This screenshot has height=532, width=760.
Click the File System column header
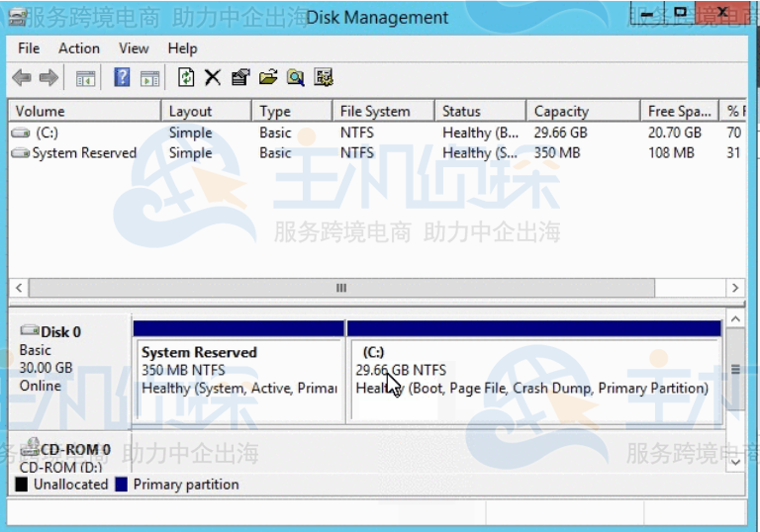[374, 111]
